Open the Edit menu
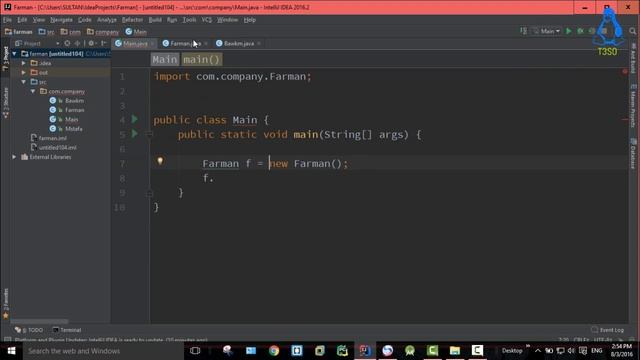The width and height of the screenshot is (640, 360). tap(22, 20)
